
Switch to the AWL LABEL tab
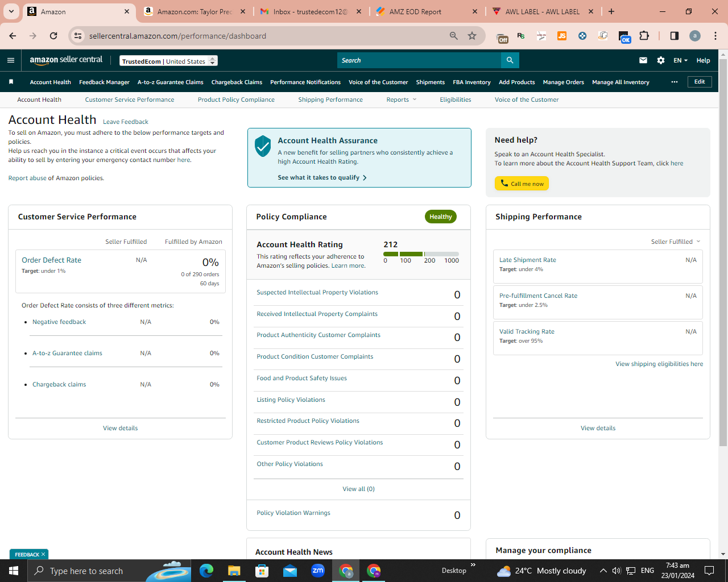543,11
